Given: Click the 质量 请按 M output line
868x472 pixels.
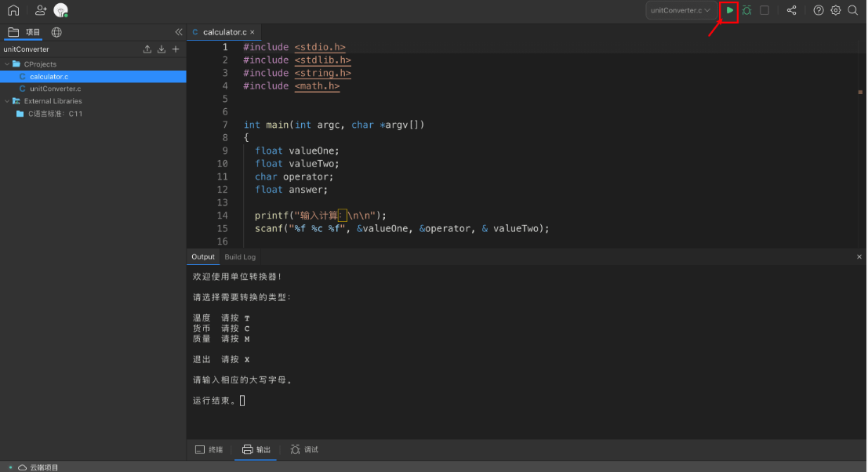Looking at the screenshot, I should [221, 339].
